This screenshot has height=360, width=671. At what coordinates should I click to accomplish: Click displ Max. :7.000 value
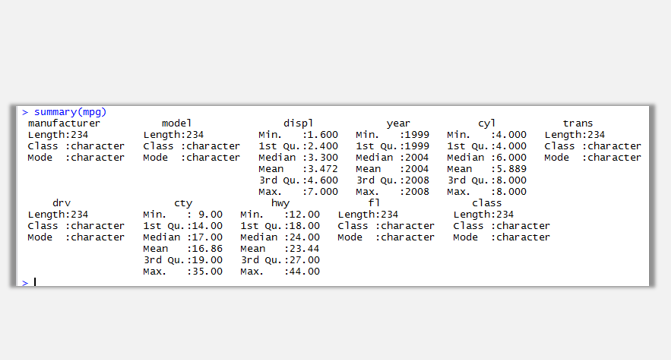[x=298, y=192]
